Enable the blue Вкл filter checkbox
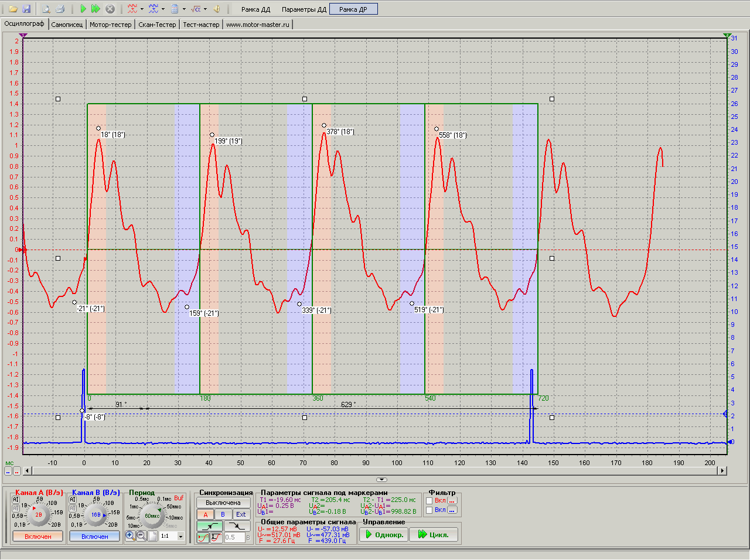 pyautogui.click(x=429, y=510)
